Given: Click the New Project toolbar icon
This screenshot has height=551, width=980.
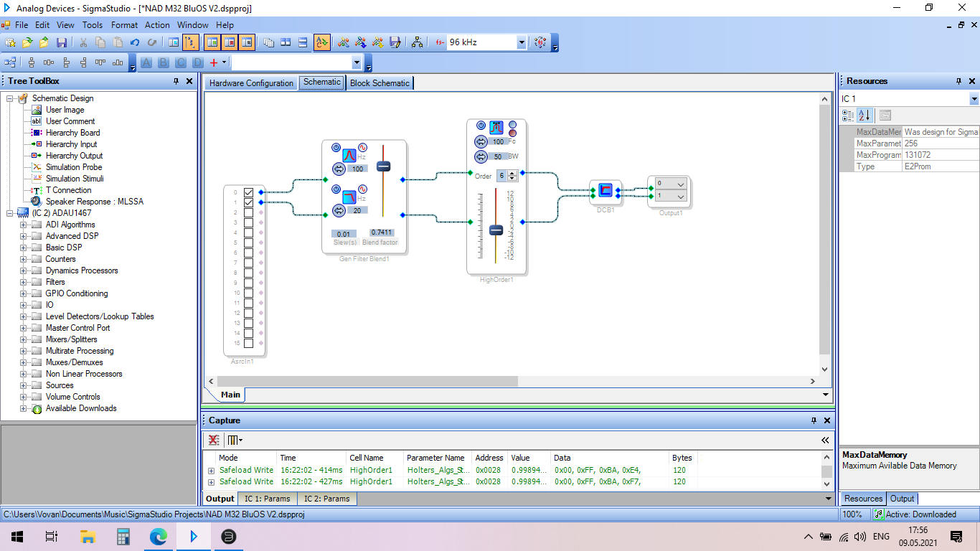Looking at the screenshot, I should tap(10, 42).
